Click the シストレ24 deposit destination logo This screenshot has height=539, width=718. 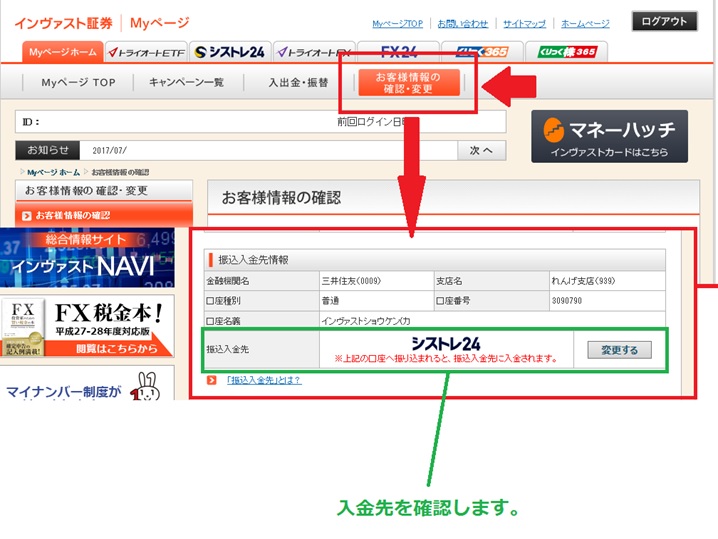446,344
